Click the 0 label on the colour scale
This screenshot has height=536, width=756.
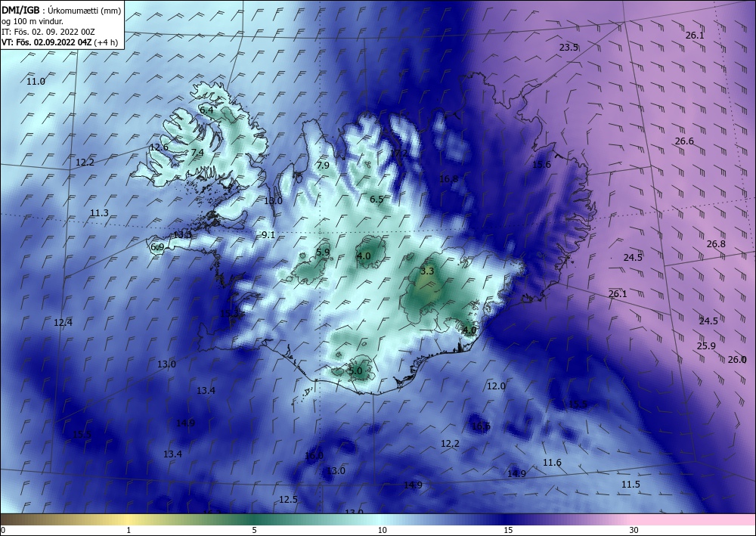[x=3, y=530]
